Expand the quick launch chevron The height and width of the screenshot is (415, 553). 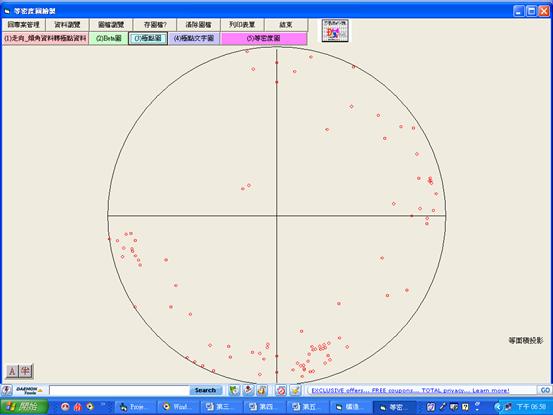point(103,405)
